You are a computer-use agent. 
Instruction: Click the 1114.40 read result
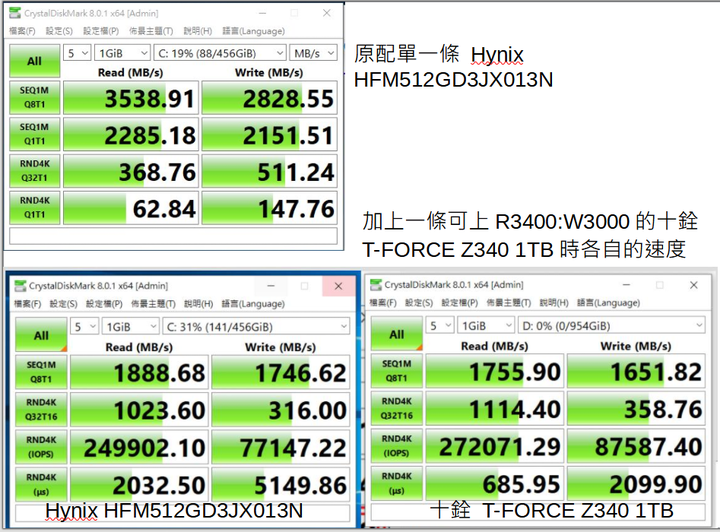(x=495, y=409)
